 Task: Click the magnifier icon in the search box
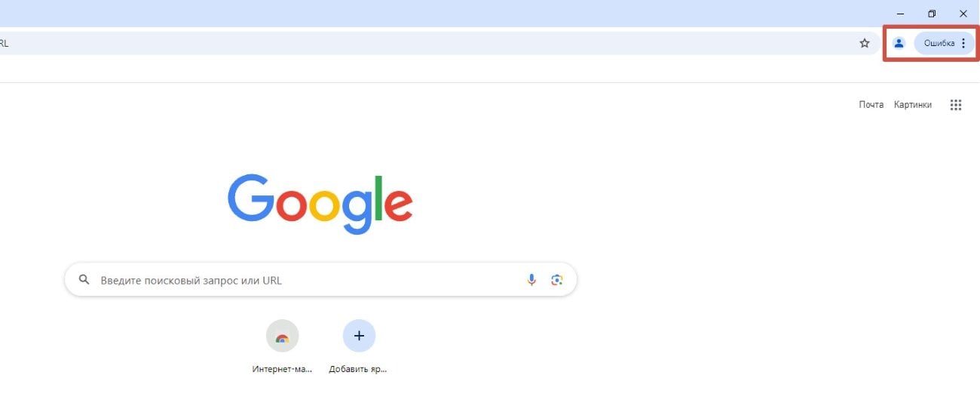point(84,280)
